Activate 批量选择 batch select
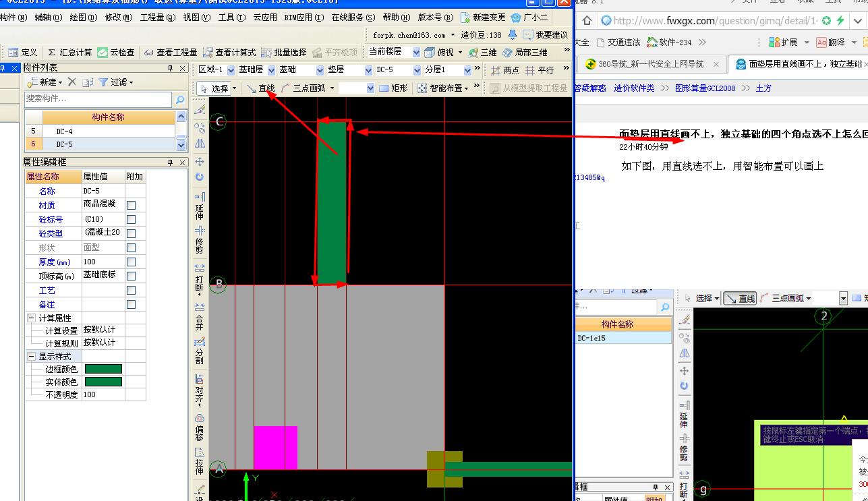Screen dimensions: 868x501 (284, 52)
